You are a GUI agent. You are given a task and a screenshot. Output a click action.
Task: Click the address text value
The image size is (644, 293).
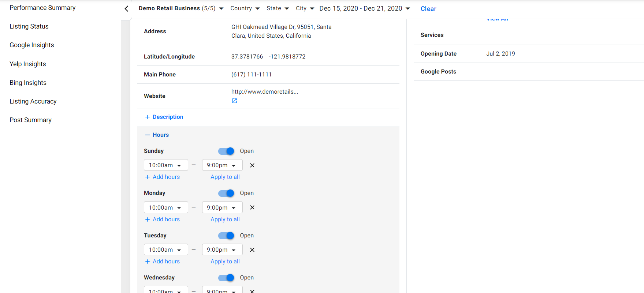(x=282, y=31)
